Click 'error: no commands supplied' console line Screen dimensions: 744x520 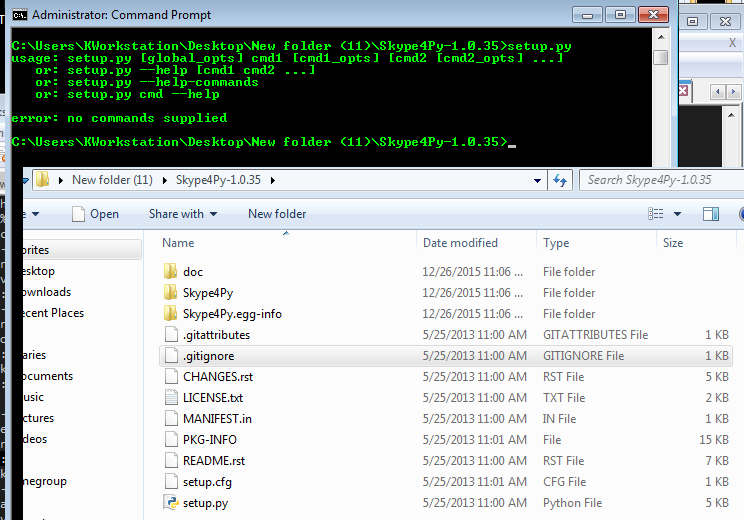tap(119, 118)
